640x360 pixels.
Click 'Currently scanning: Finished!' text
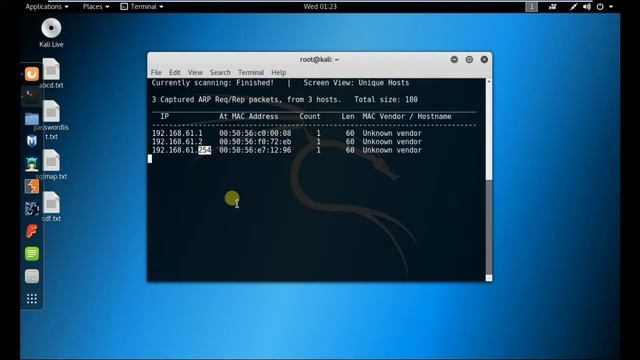213,83
